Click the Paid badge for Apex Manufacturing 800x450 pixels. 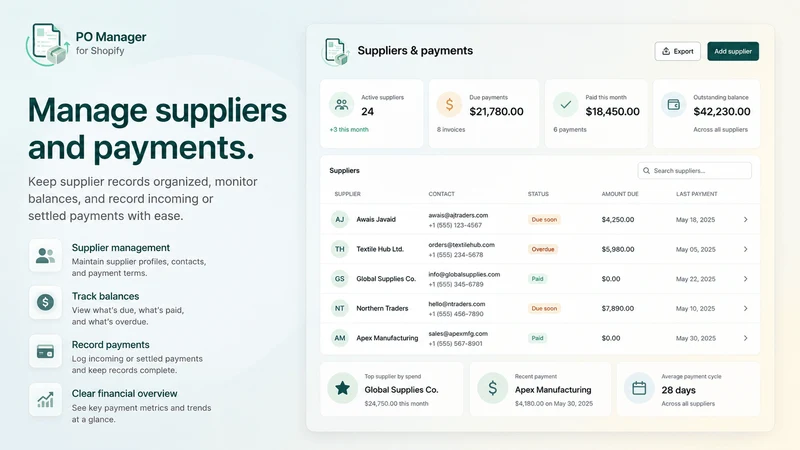[x=537, y=338]
